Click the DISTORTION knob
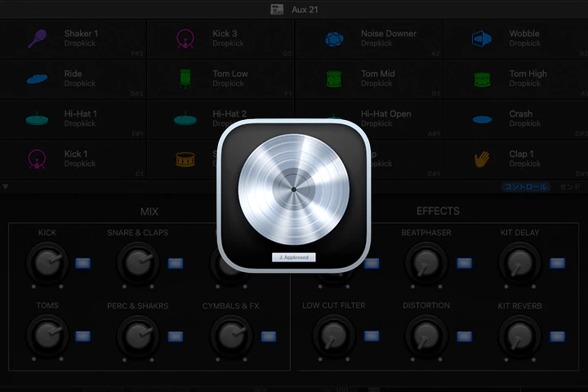588x392 pixels. (426, 336)
